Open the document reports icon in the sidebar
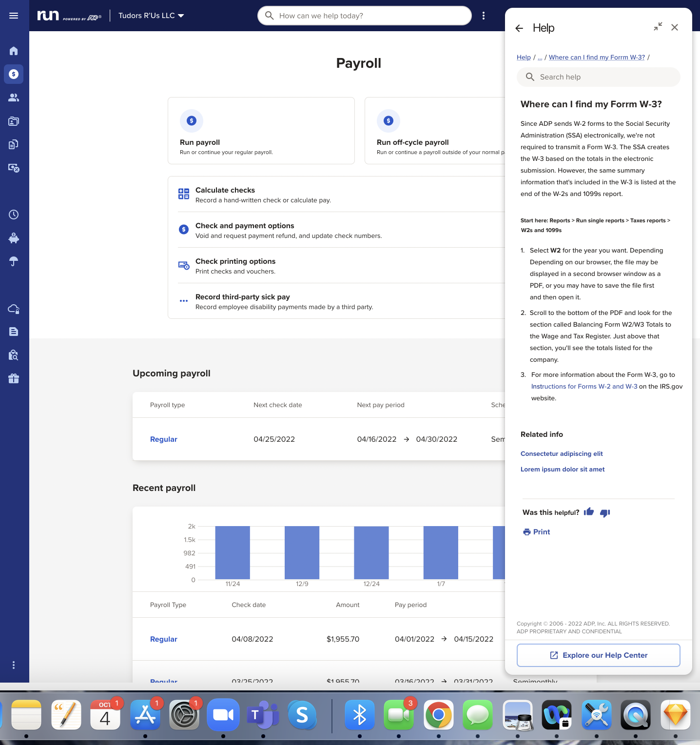This screenshot has height=745, width=700. coord(14,332)
